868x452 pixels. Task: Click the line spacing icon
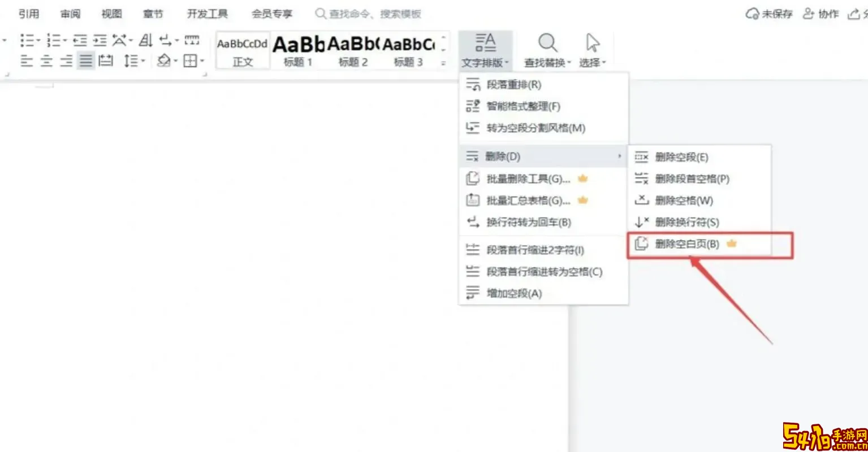pyautogui.click(x=131, y=60)
